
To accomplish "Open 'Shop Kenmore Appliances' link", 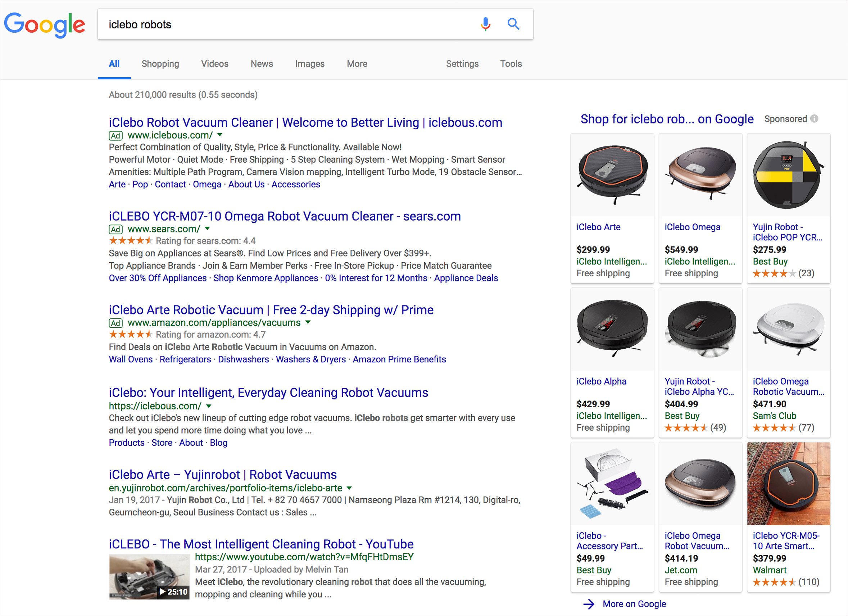I will pos(266,278).
